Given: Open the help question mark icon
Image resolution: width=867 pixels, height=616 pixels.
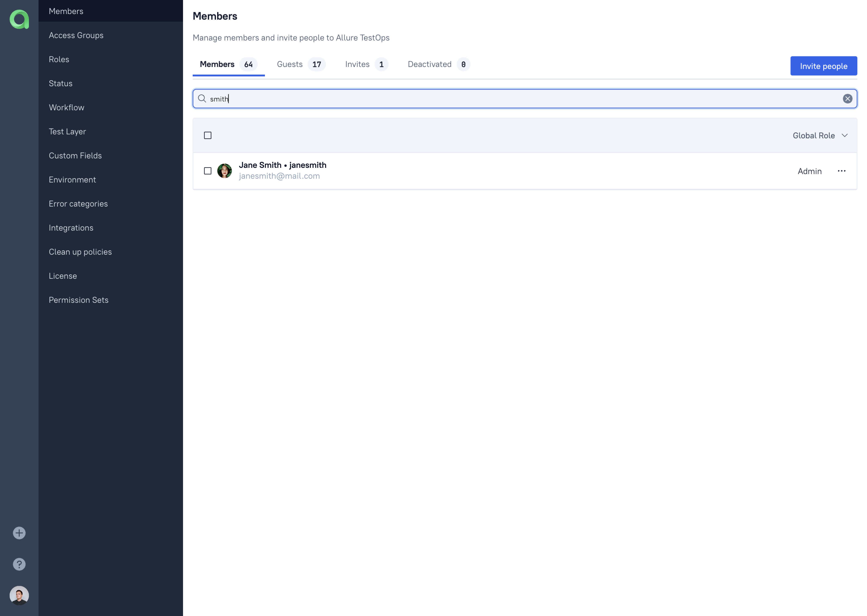Looking at the screenshot, I should (19, 564).
